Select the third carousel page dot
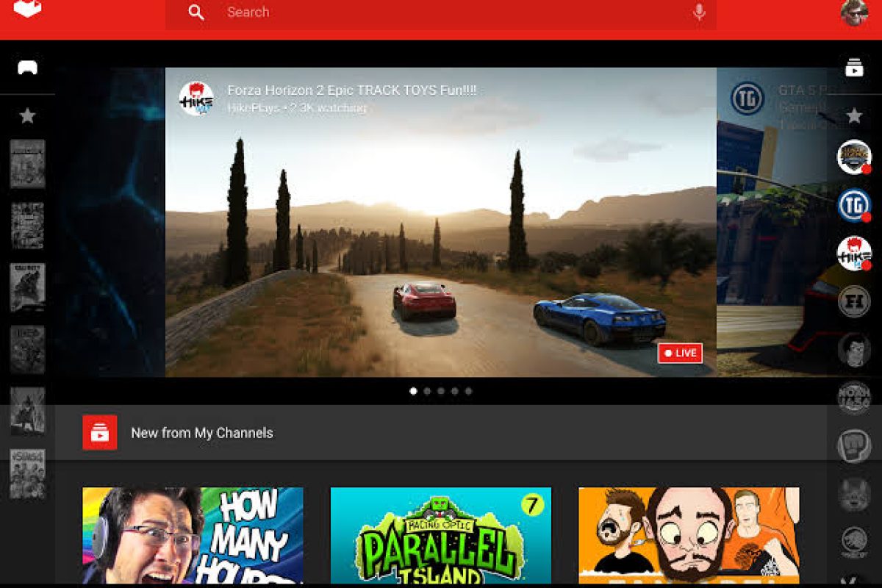Screen dimensions: 882x588 point(441,391)
